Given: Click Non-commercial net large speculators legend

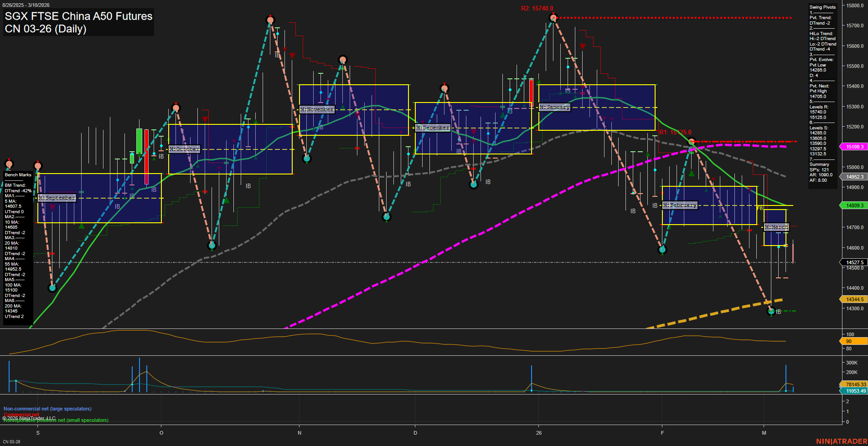Looking at the screenshot, I should (47, 409).
